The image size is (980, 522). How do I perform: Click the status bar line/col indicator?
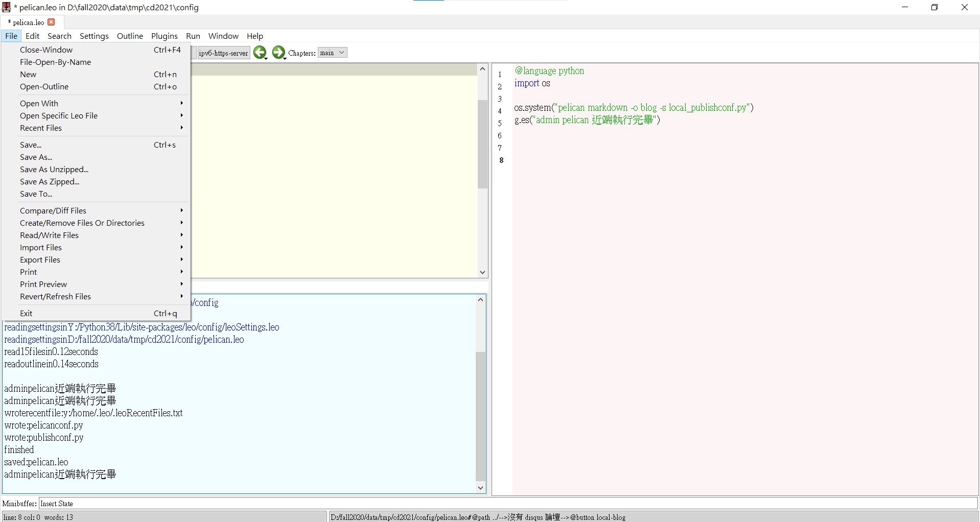click(x=164, y=517)
